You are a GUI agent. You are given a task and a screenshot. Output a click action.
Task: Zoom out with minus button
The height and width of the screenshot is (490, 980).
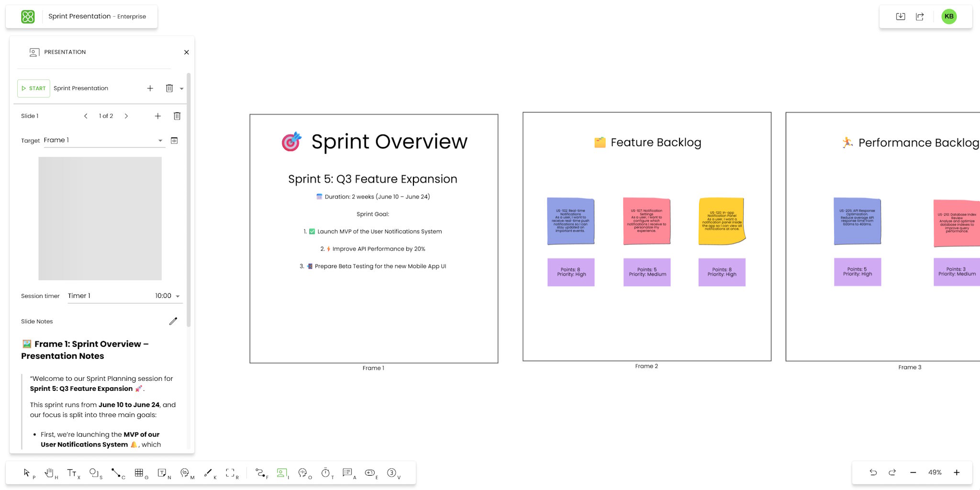coord(913,472)
